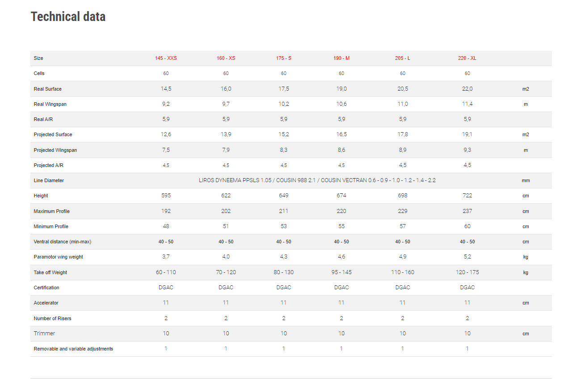Click the Height value 674
This screenshot has height=392, width=585.
click(341, 196)
